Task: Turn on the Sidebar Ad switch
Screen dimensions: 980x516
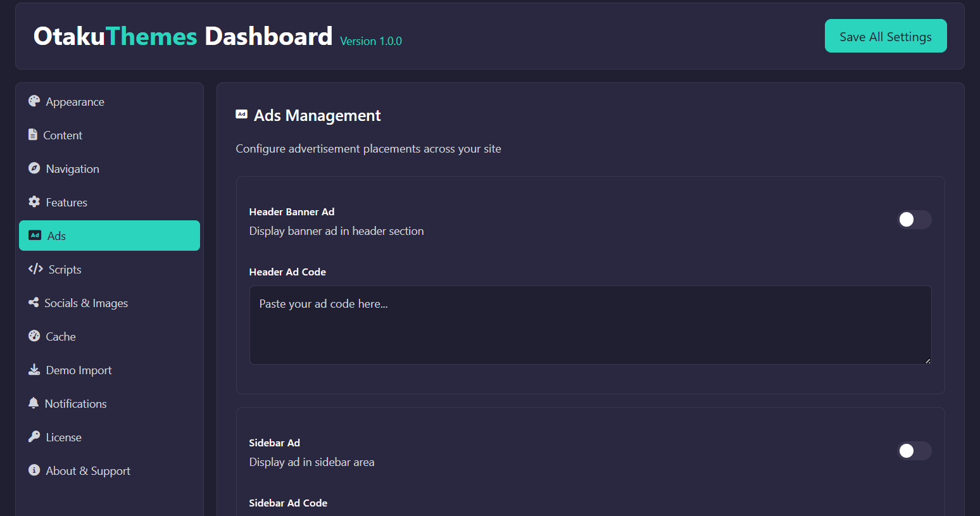Action: point(914,451)
